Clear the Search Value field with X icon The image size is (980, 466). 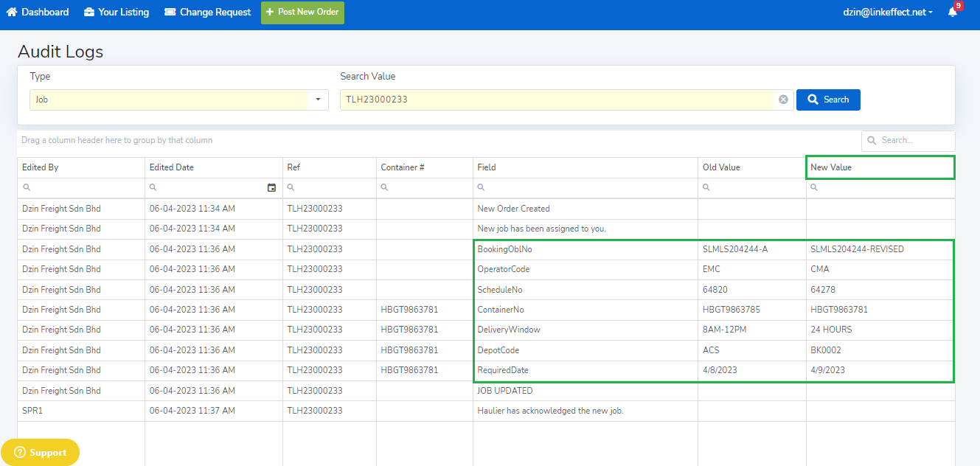point(783,100)
